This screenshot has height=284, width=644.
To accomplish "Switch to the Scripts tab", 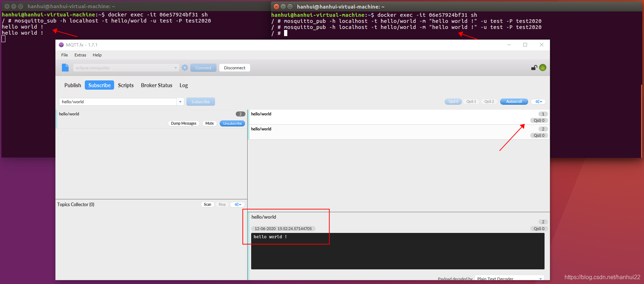I will click(x=126, y=85).
